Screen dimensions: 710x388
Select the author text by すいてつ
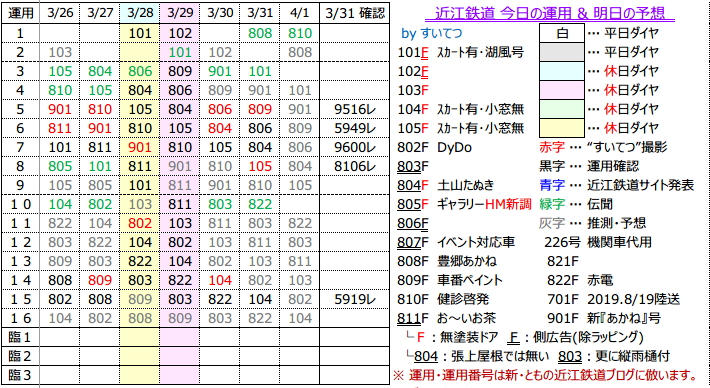432,34
